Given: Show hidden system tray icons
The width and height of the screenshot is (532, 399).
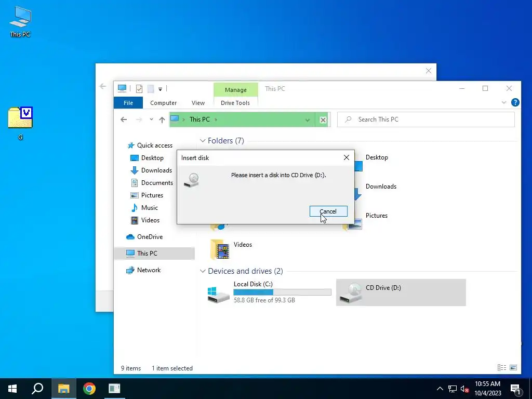Looking at the screenshot, I should pos(440,389).
